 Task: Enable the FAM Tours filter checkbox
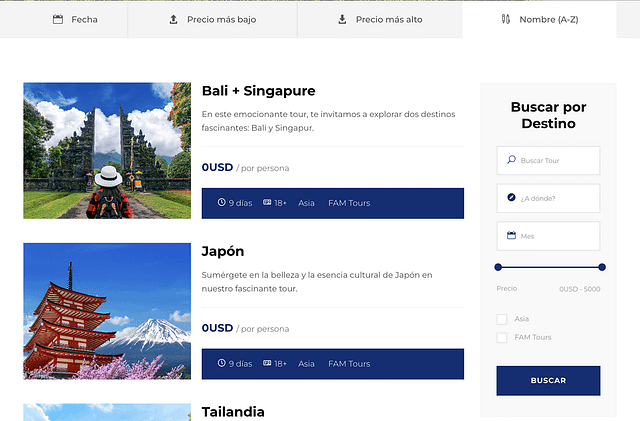point(502,338)
